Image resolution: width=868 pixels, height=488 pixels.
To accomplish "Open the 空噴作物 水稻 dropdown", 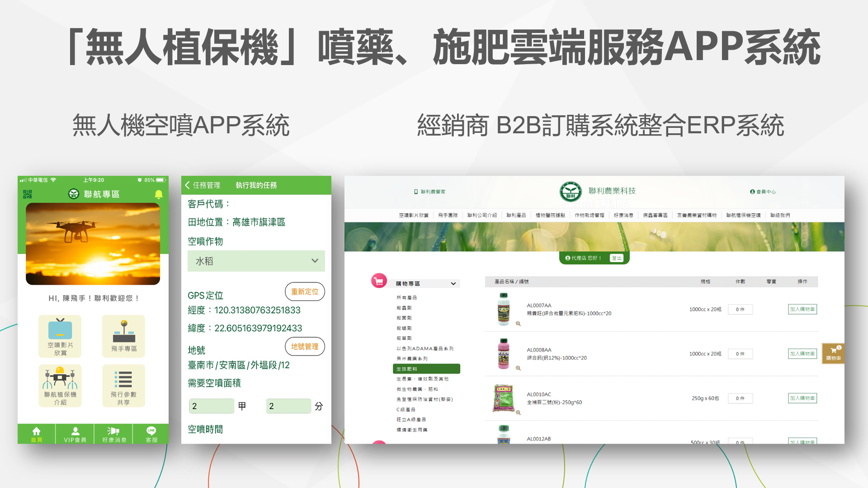I will tap(256, 261).
